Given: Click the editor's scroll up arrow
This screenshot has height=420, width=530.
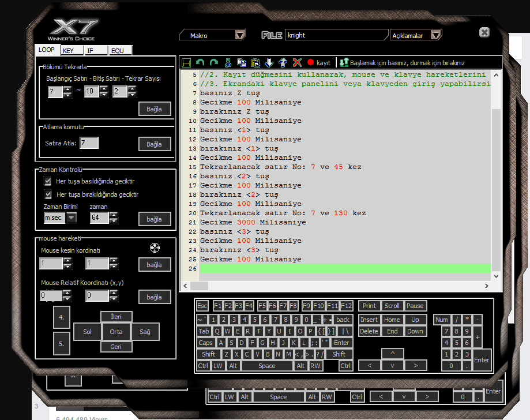Looking at the screenshot, I should click(496, 75).
